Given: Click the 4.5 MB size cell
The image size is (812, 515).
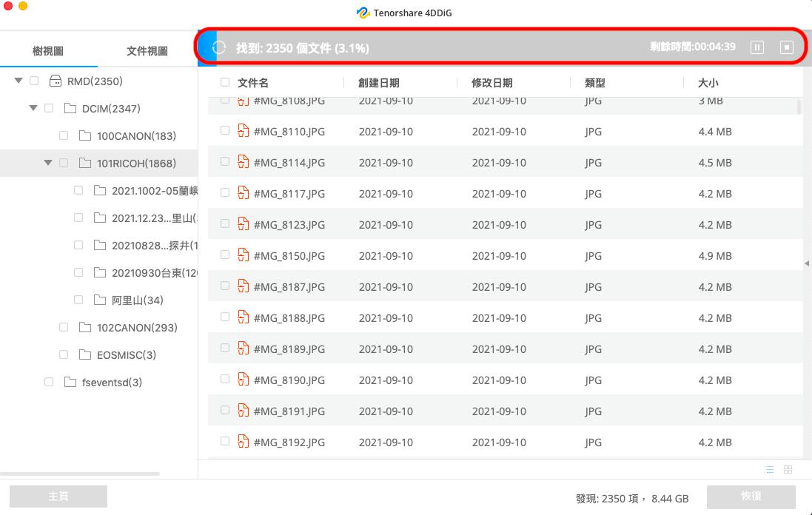Looking at the screenshot, I should pos(714,163).
